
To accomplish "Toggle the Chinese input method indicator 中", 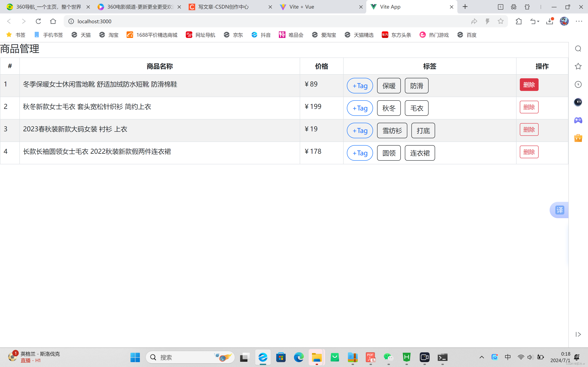I will point(508,357).
